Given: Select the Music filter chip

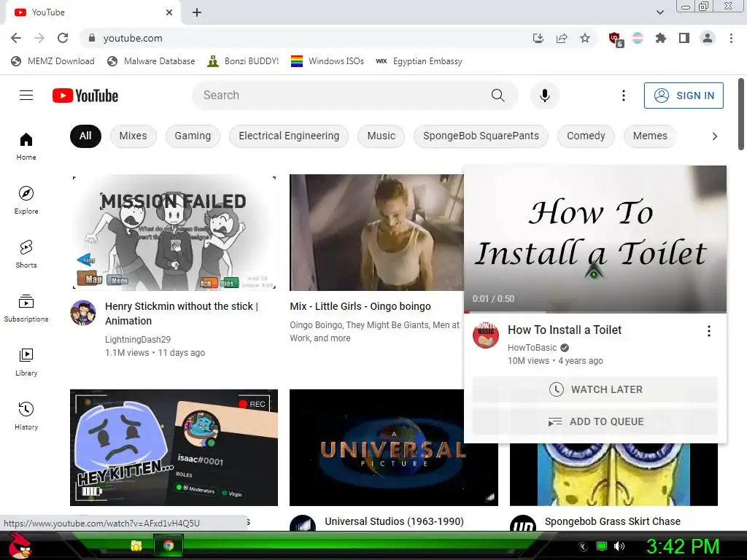Looking at the screenshot, I should click(381, 136).
